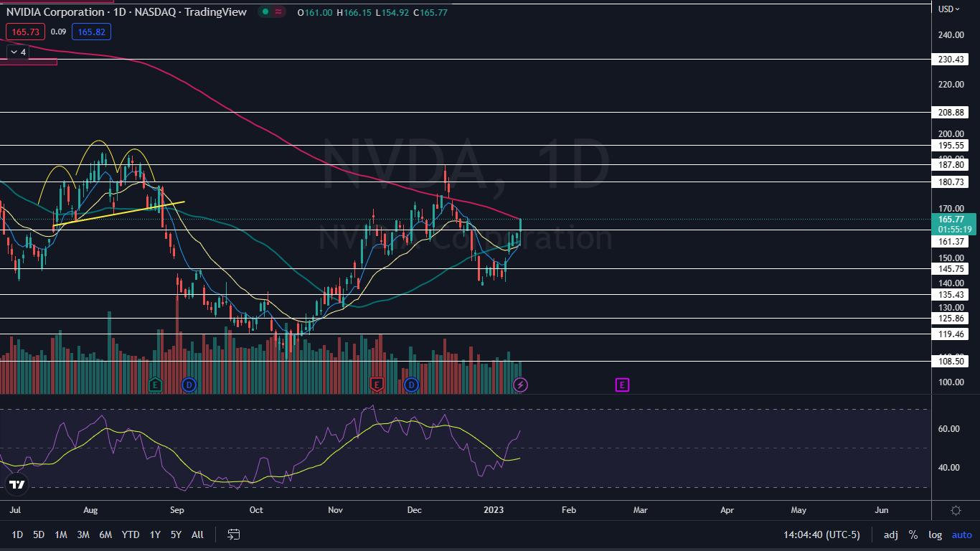Click the 108.50 price level label
980x551 pixels.
[951, 361]
